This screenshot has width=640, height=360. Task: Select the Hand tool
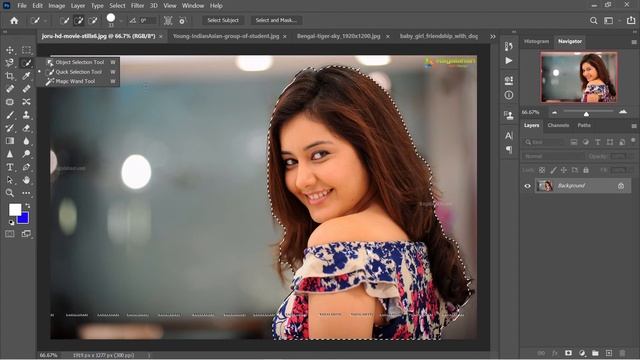27,180
